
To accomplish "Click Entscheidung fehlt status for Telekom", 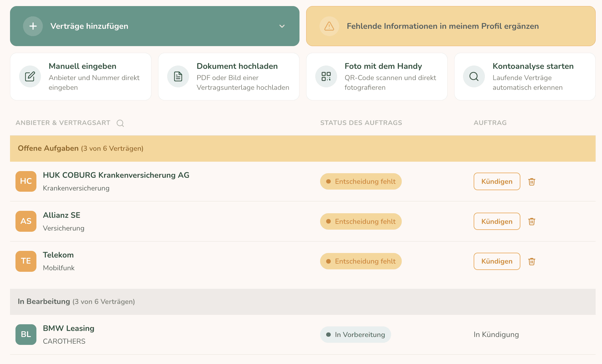I will point(361,261).
